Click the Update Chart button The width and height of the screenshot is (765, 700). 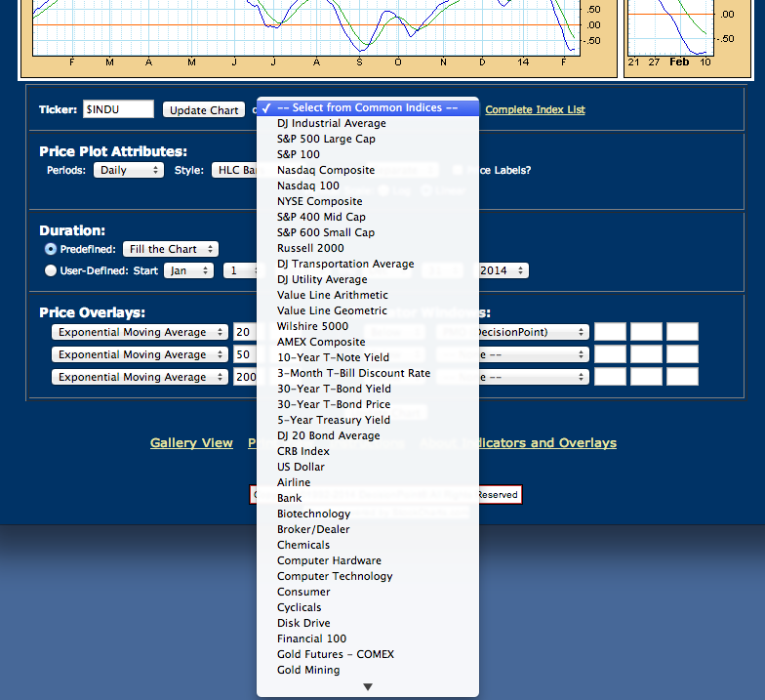point(204,110)
